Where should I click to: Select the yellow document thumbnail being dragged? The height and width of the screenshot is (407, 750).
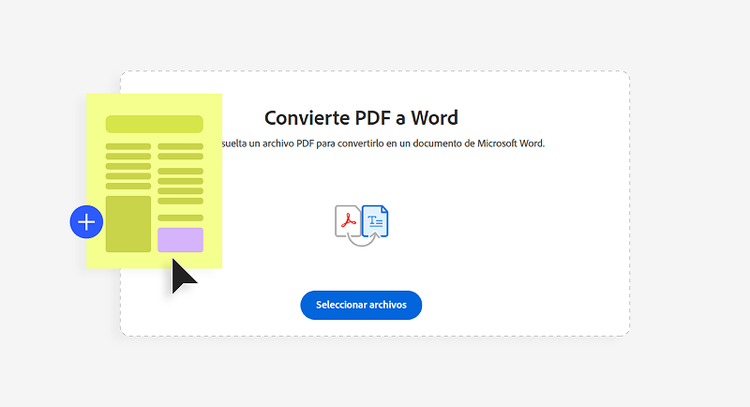(x=154, y=181)
